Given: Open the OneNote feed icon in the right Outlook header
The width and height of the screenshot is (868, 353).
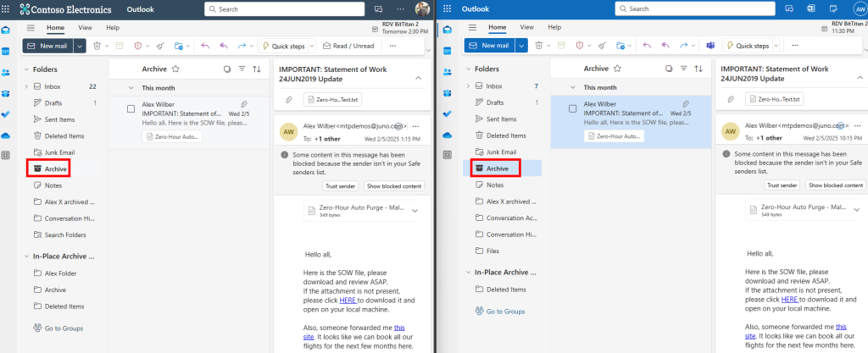Looking at the screenshot, I should [x=811, y=8].
